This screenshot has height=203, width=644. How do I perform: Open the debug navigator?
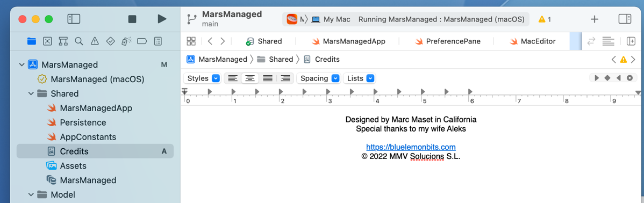tap(126, 41)
